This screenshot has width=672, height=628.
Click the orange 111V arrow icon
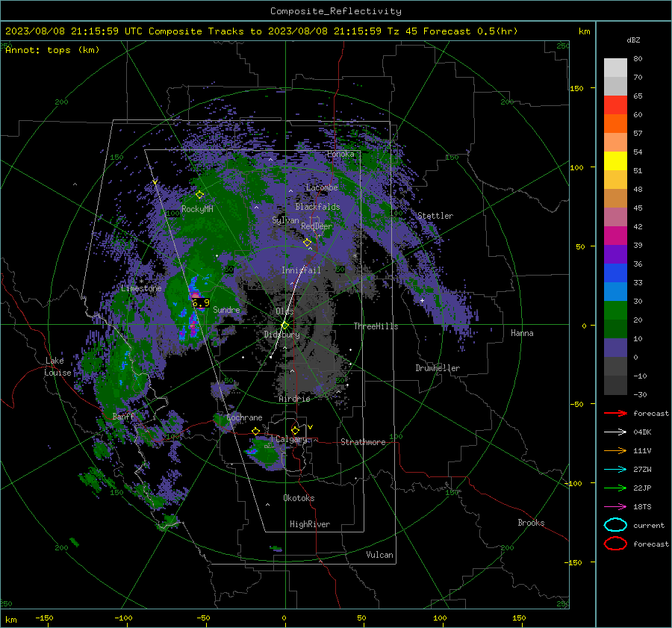(615, 450)
